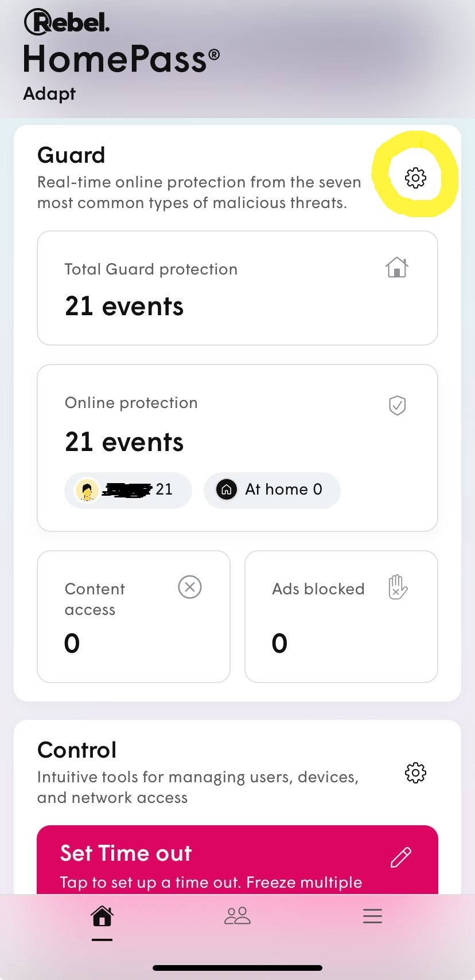This screenshot has height=980, width=475.
Task: Switch to the Home tab in bottom bar
Action: coord(102,916)
